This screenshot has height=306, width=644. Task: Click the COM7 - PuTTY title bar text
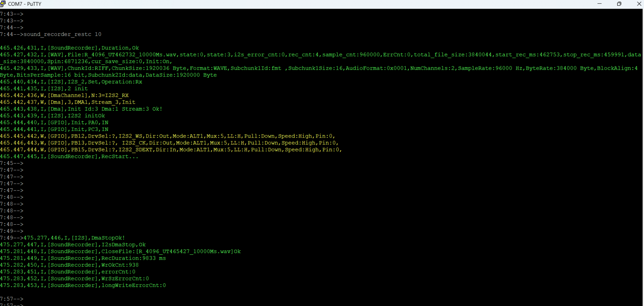(25, 4)
